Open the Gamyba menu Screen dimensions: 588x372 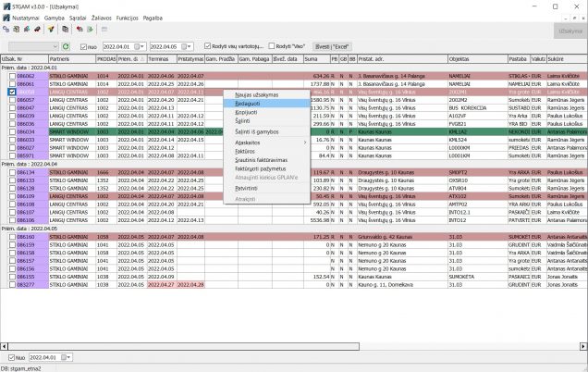click(x=54, y=18)
